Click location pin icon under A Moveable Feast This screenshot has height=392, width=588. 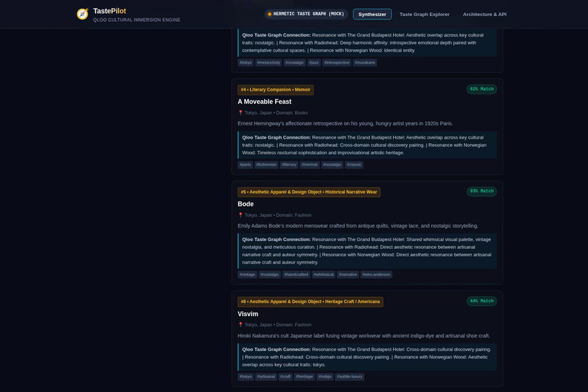tap(240, 112)
